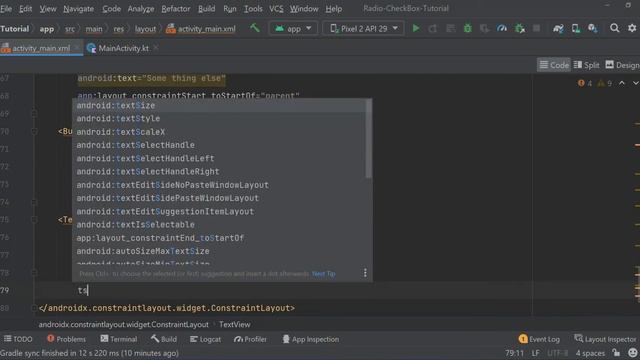Click the Search Everywhere magnifier icon

click(x=614, y=28)
